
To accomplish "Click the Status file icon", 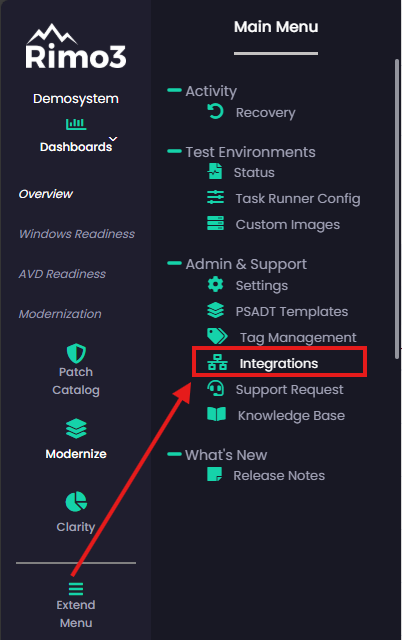I will [x=215, y=171].
